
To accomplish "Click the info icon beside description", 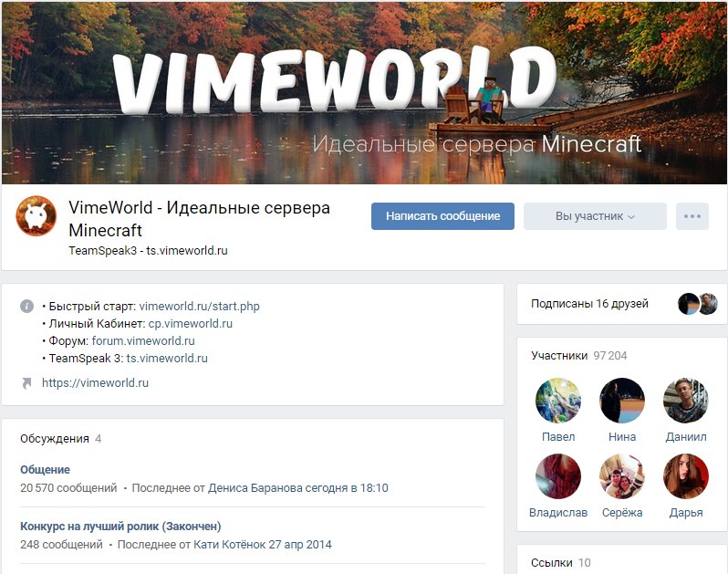I will pos(27,306).
